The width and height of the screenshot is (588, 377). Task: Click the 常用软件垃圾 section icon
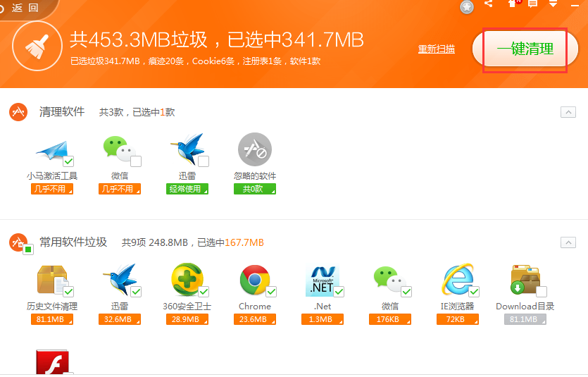pos(18,242)
